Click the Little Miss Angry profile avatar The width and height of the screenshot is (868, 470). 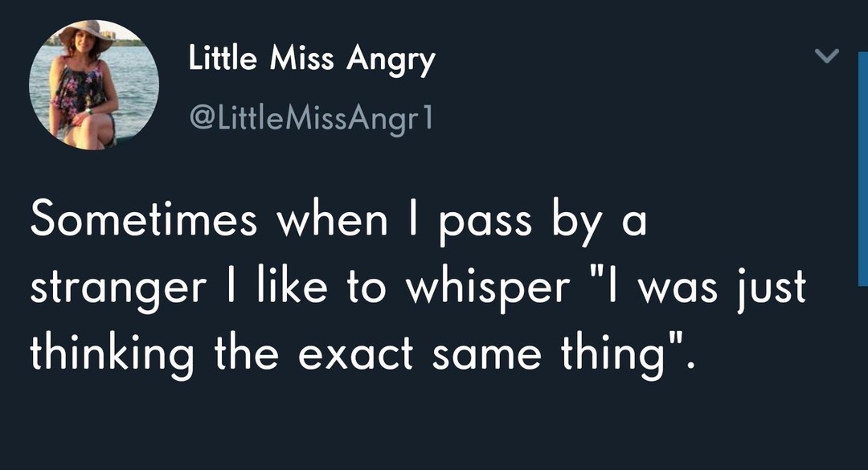(92, 84)
